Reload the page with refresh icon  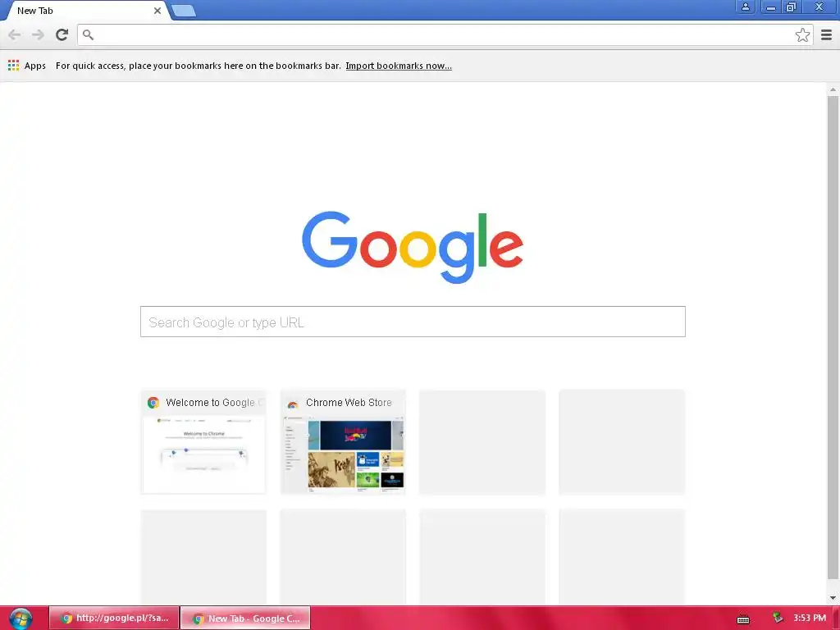[x=62, y=34]
